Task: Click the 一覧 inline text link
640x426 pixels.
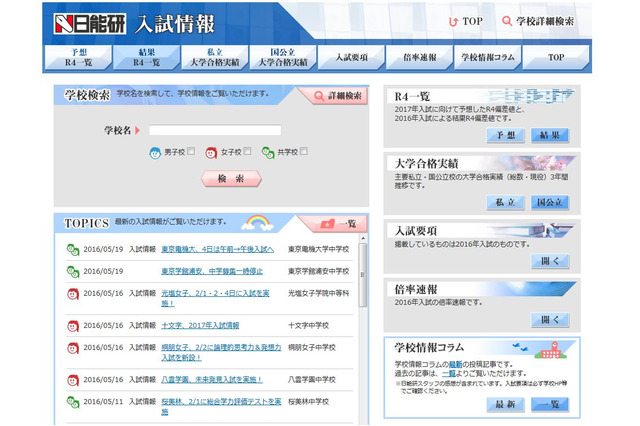Action: point(449,373)
